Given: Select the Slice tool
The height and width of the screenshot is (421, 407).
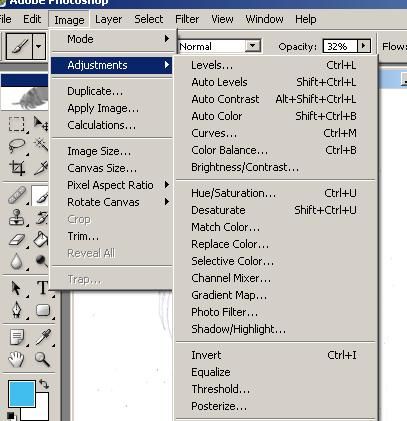Looking at the screenshot, I should (x=41, y=168).
